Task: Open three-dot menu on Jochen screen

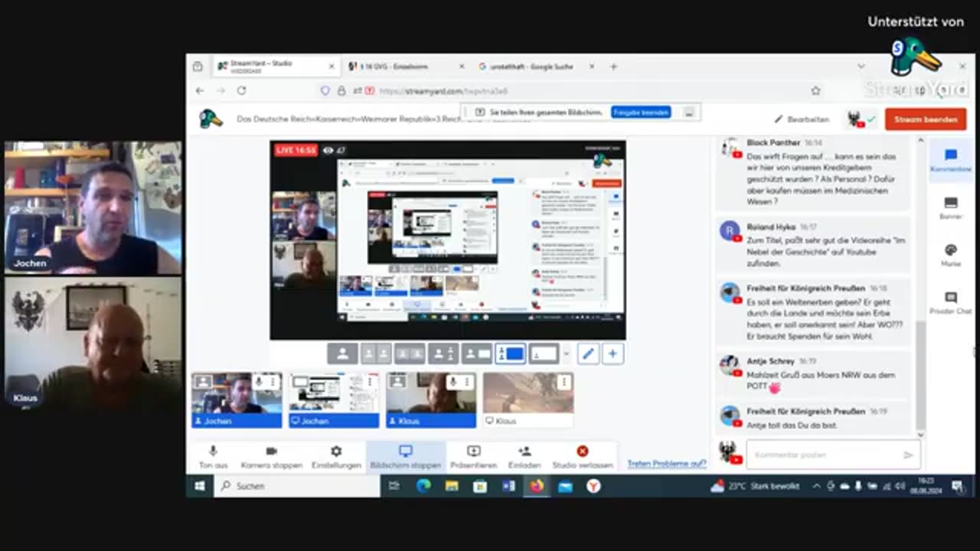Action: click(x=370, y=382)
